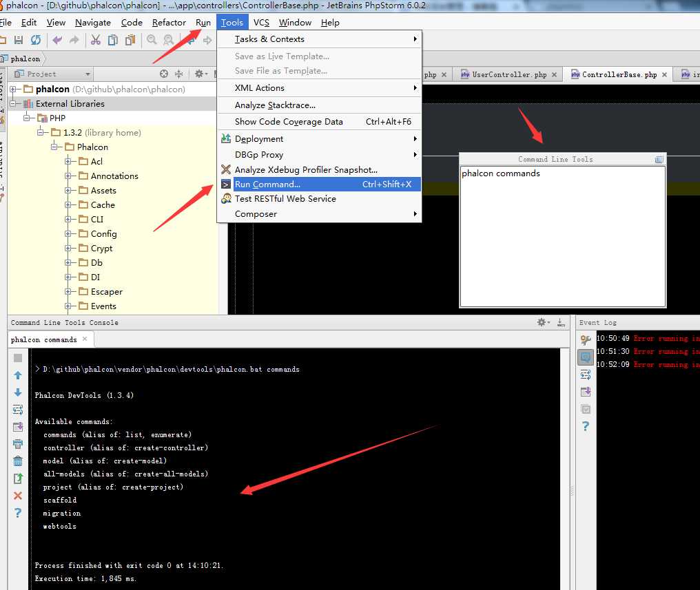Toggle soft wraps in Command Line console
The image size is (700, 590).
[x=18, y=410]
